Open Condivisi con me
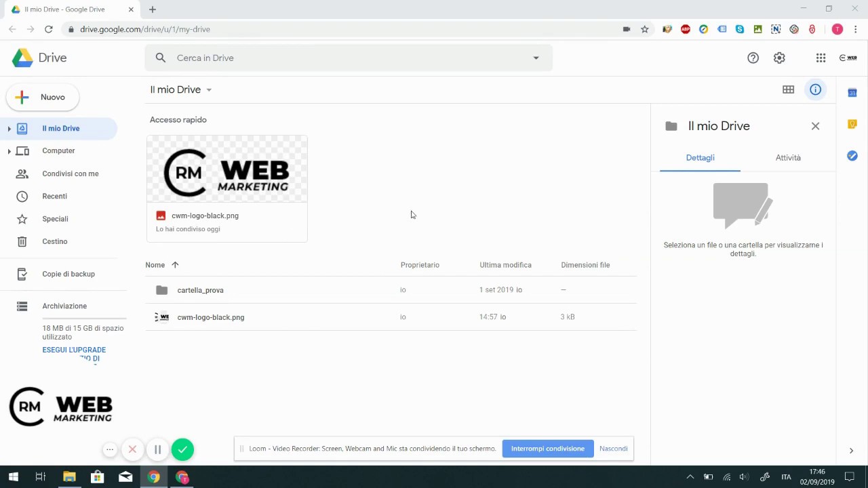 [x=71, y=174]
